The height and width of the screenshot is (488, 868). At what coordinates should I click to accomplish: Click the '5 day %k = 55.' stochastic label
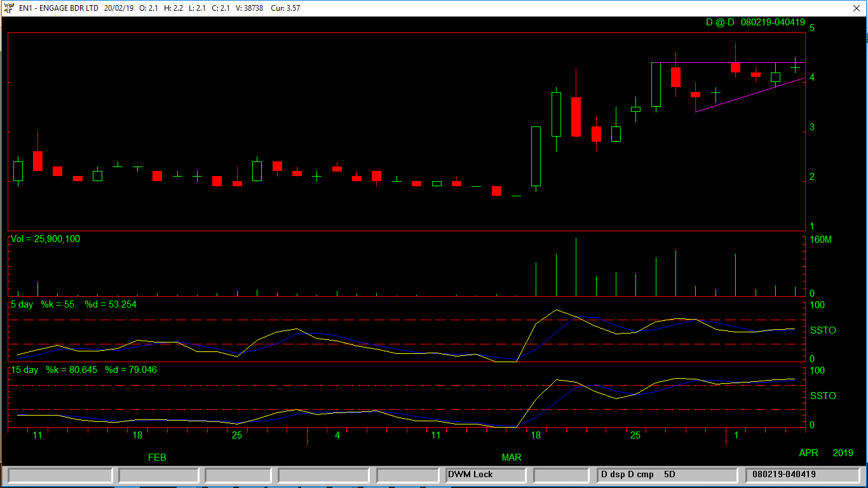tap(44, 304)
